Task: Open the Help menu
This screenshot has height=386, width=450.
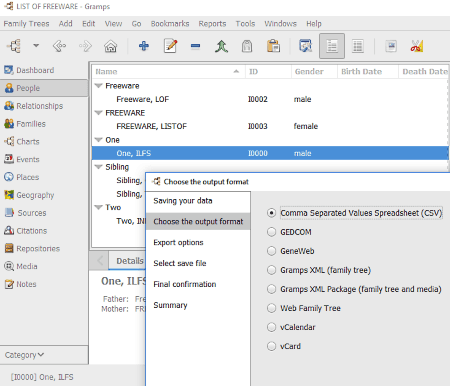Action: tap(314, 24)
